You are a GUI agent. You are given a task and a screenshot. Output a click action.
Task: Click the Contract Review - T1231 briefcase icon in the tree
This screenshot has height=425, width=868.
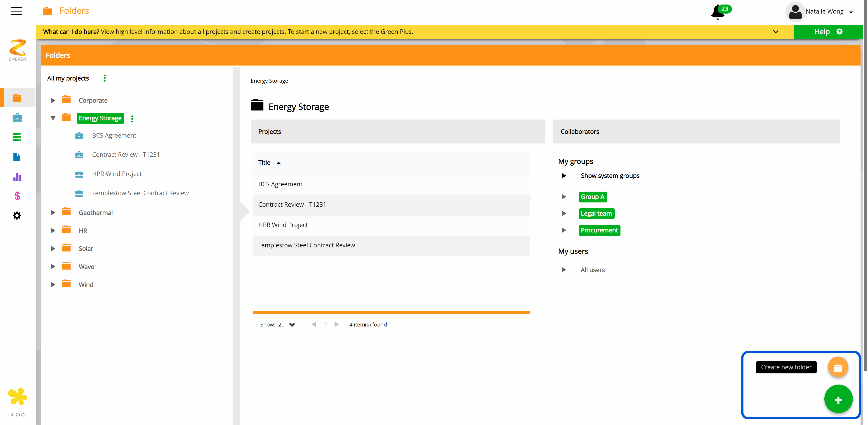(x=79, y=155)
